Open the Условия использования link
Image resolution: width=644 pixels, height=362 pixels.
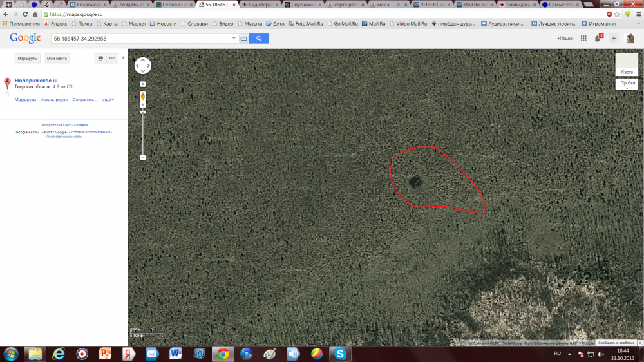coord(90,132)
